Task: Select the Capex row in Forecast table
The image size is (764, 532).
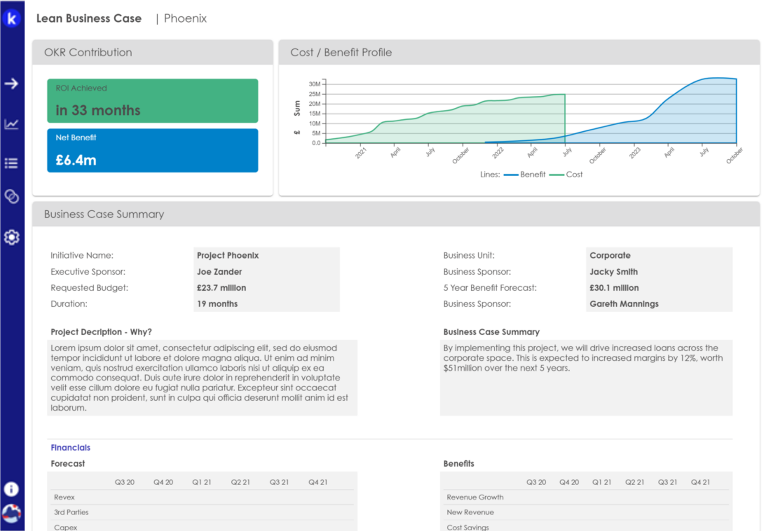Action: pyautogui.click(x=203, y=527)
